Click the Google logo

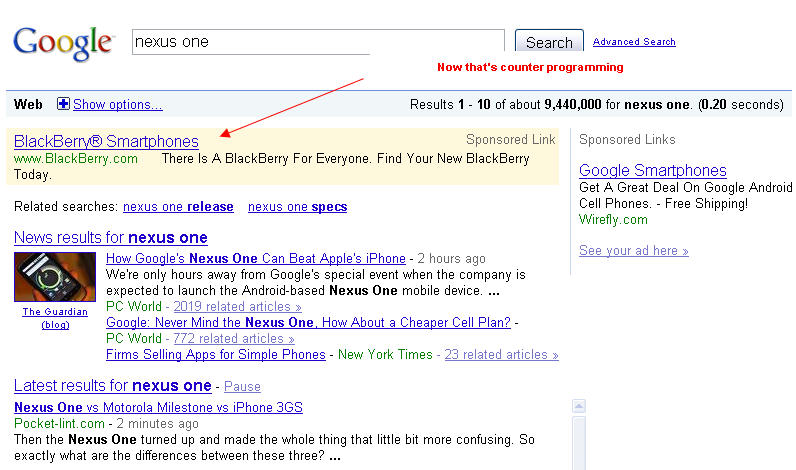tap(63, 43)
